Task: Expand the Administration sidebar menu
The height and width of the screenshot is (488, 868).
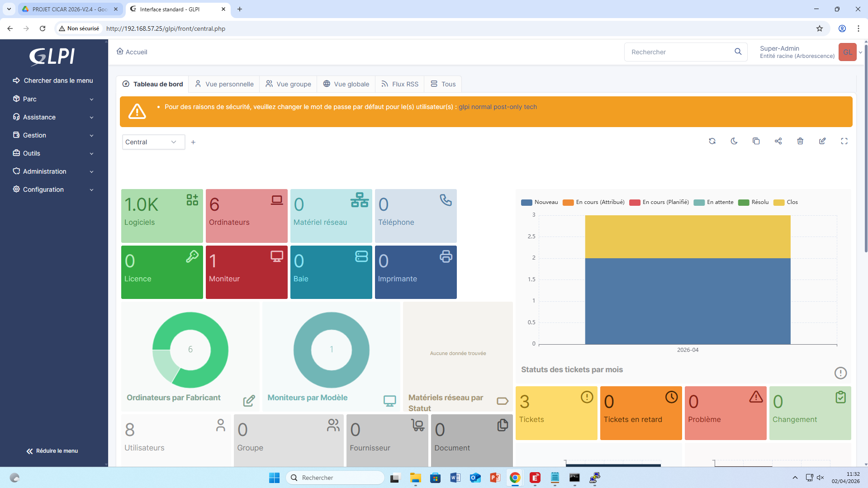Action: pos(53,171)
